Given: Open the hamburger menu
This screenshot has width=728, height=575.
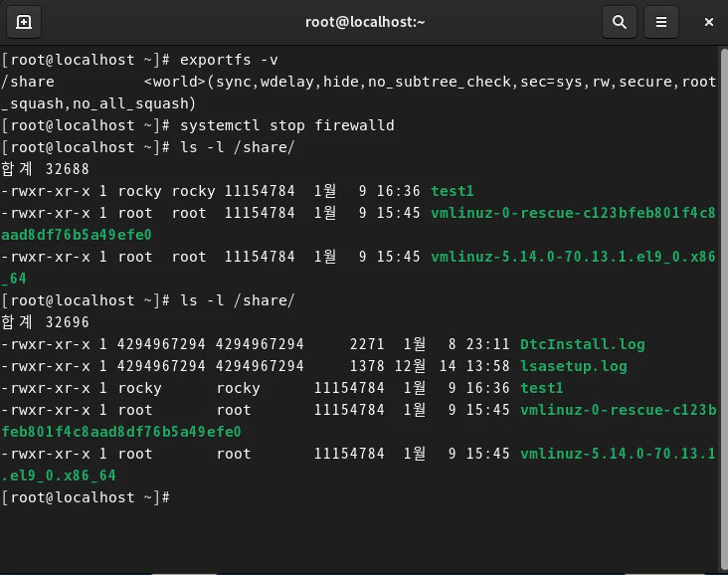Looking at the screenshot, I should pyautogui.click(x=661, y=22).
